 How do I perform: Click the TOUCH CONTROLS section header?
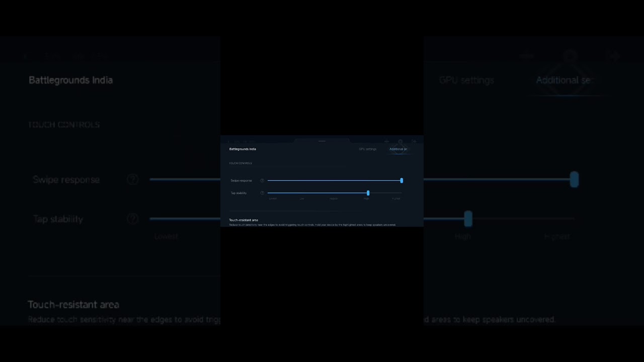tap(240, 163)
